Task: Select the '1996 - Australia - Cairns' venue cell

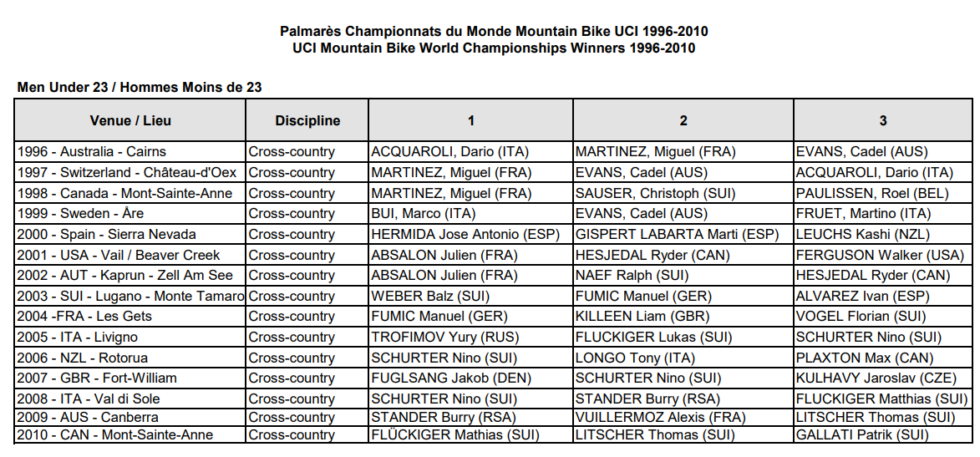Action: pyautogui.click(x=92, y=152)
